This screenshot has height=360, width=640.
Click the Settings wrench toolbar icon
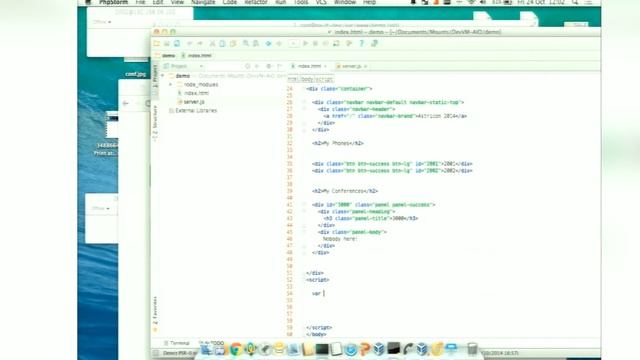(x=349, y=43)
